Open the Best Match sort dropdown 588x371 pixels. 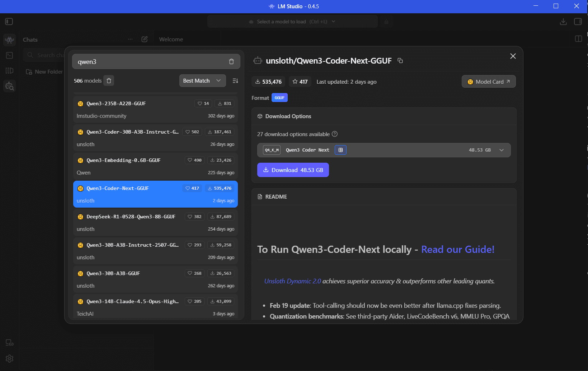click(x=202, y=81)
